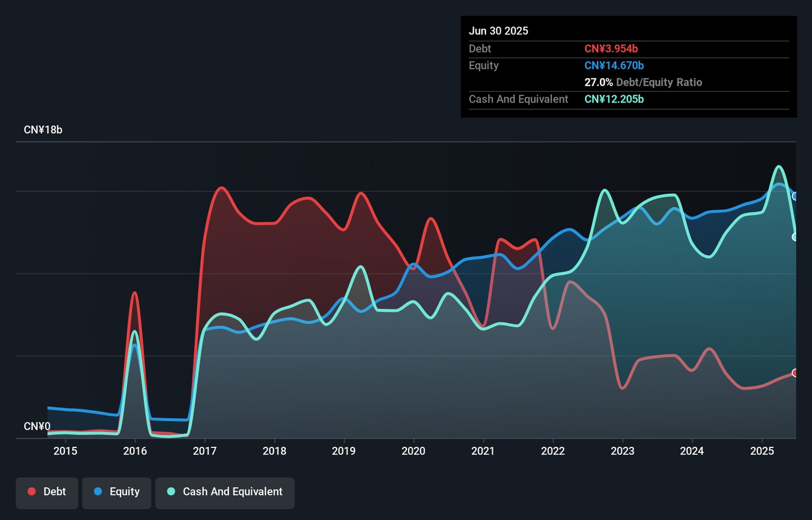
Task: Select the 2024 x-axis label
Action: (x=692, y=451)
